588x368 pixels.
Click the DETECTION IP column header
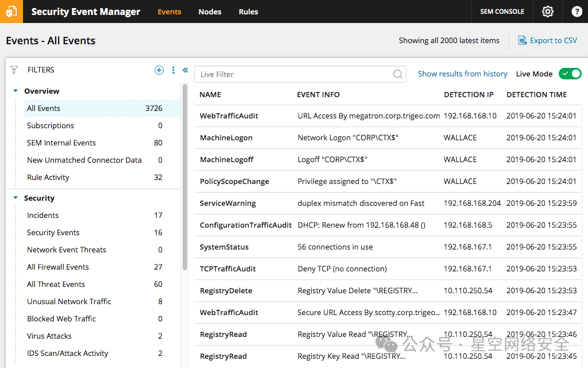[x=469, y=95]
